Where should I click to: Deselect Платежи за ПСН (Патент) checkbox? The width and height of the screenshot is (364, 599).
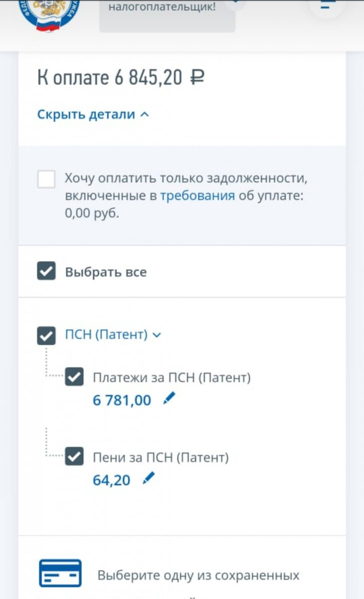click(74, 377)
